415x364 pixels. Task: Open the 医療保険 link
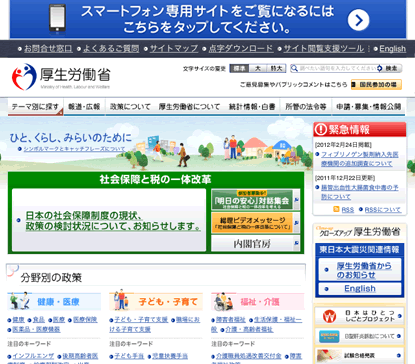(x=85, y=320)
